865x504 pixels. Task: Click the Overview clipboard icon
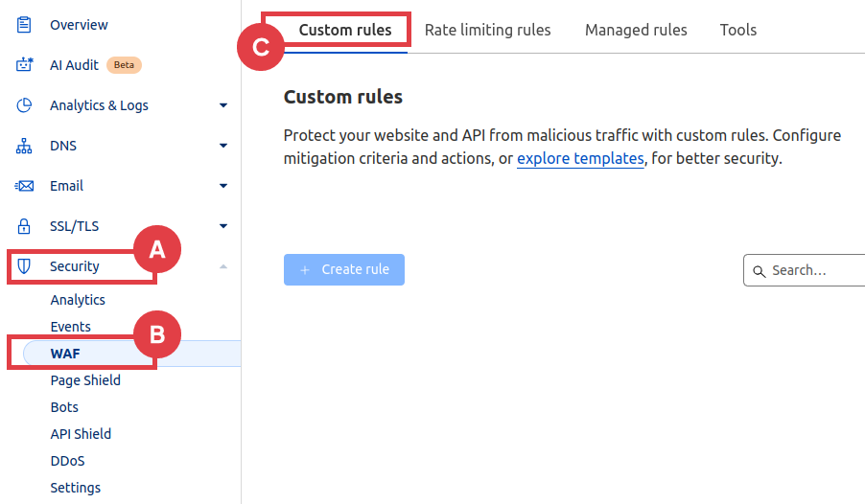[x=25, y=25]
